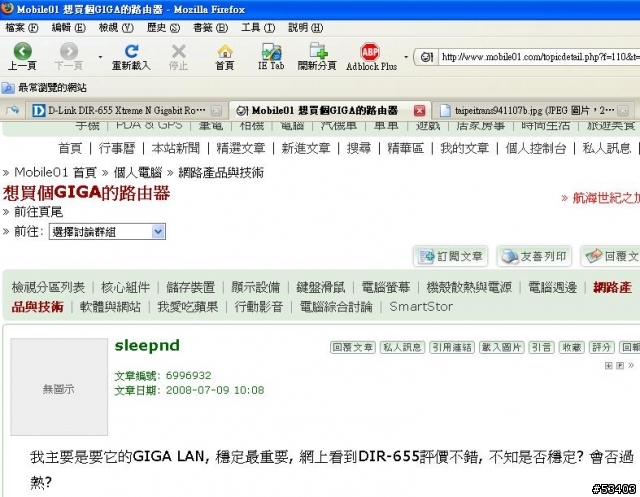Viewport: 640px width, 497px height.
Task: Click the tab-list arrow icon left of tabs
Action: tap(12, 110)
